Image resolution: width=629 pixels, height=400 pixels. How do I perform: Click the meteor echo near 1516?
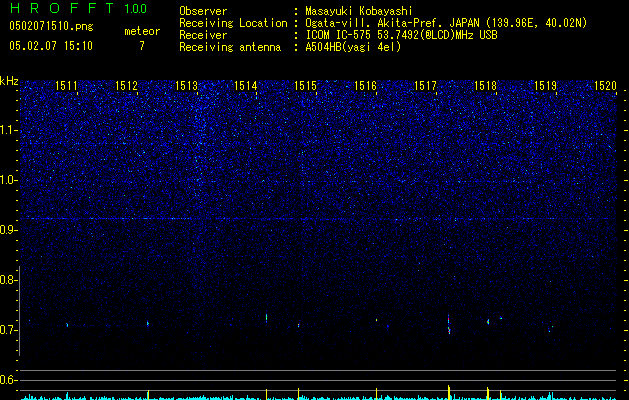(x=376, y=320)
